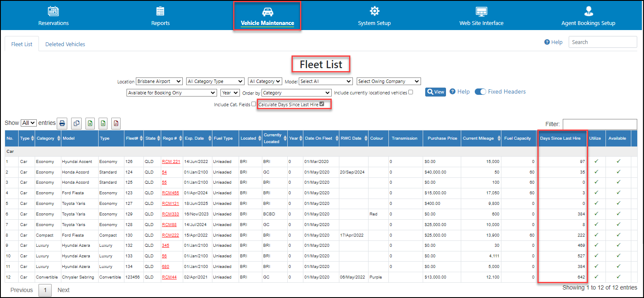Open the System Setup menu
This screenshot has height=298, width=644.
point(374,16)
